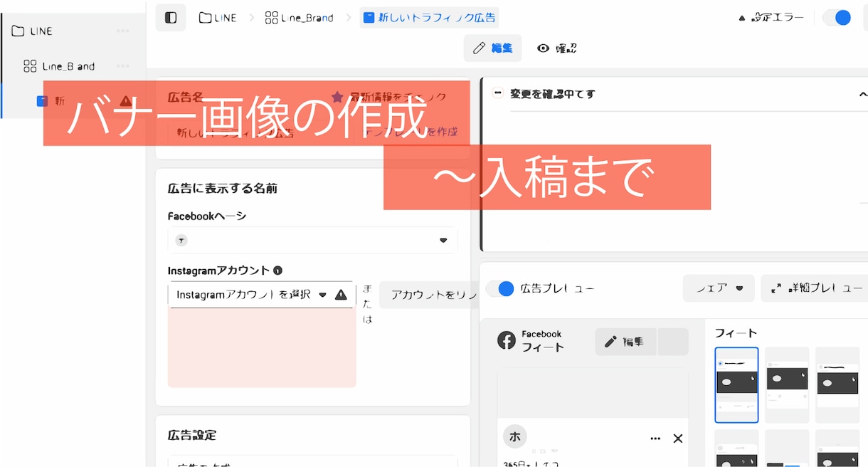Toggle the 広告プレビュー switch

coord(501,288)
